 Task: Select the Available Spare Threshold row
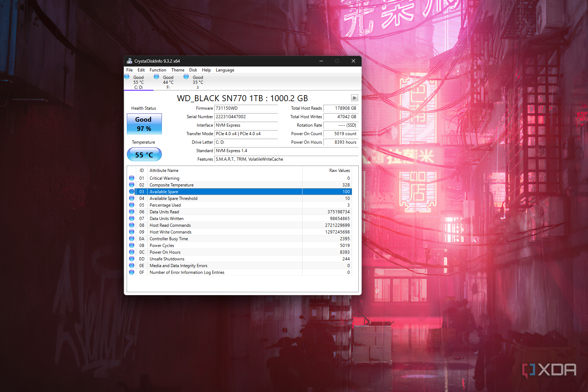(x=240, y=198)
